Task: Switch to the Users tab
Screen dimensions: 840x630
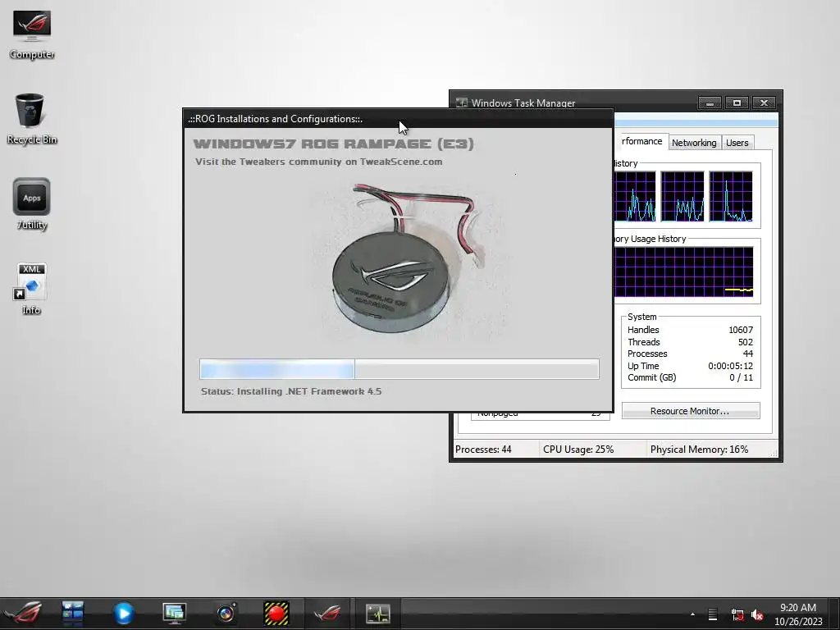Action: (x=737, y=143)
